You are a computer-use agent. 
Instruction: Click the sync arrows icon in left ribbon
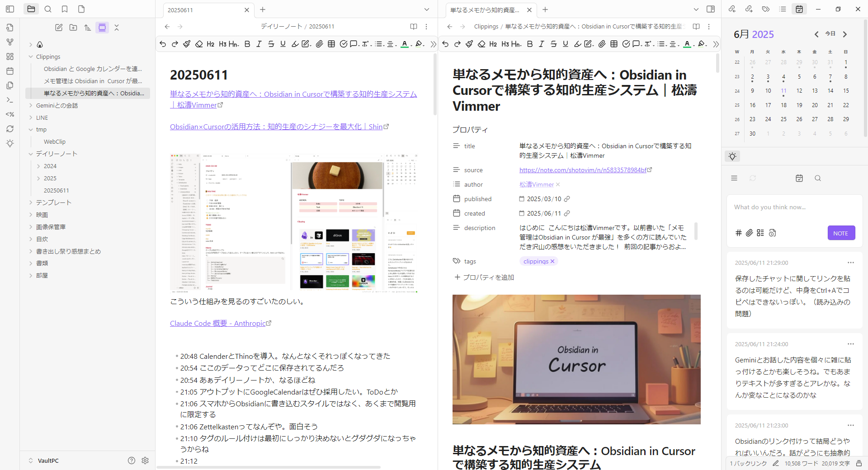pos(10,129)
